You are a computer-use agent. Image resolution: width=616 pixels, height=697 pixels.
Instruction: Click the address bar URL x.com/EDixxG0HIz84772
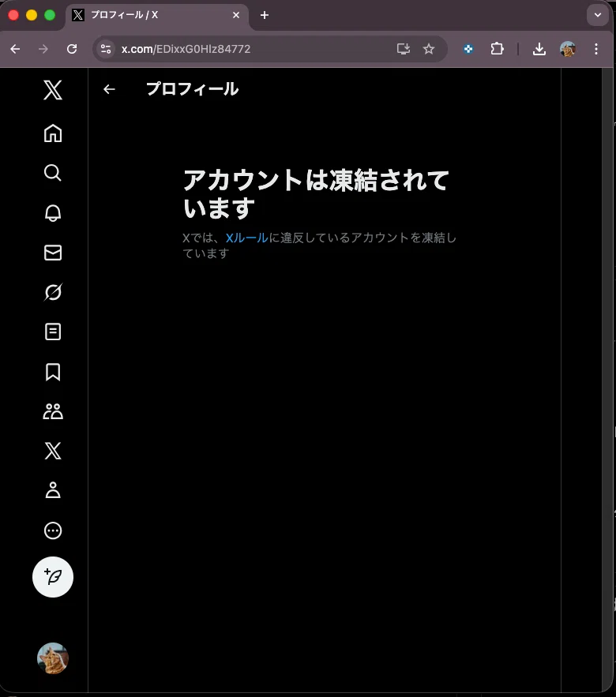pyautogui.click(x=186, y=49)
